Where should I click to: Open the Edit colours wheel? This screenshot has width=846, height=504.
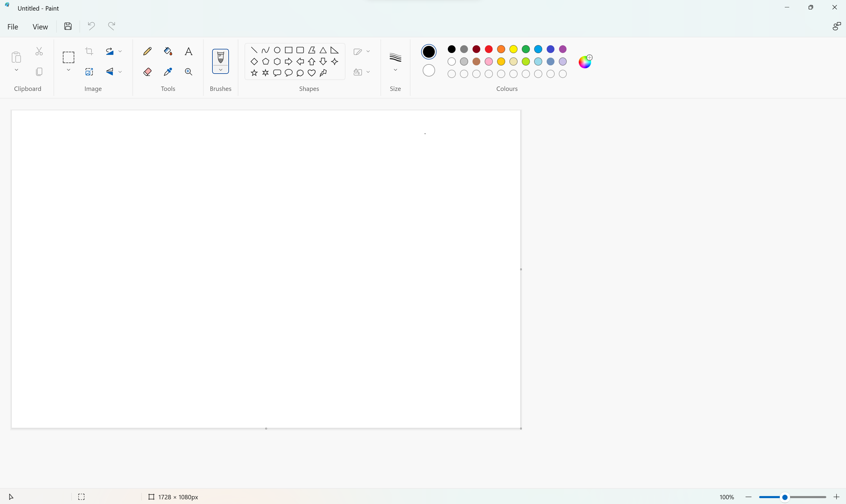[x=586, y=61]
